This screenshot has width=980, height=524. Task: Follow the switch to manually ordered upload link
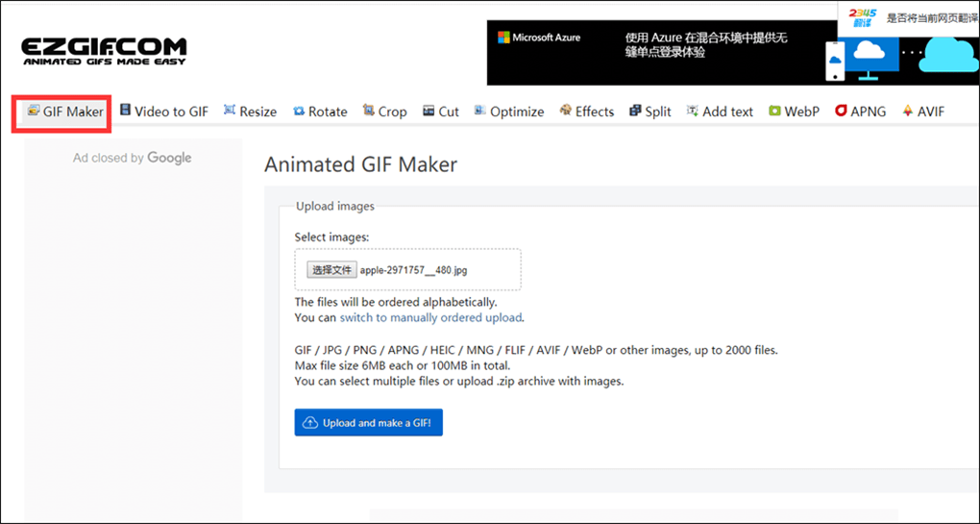(x=430, y=317)
